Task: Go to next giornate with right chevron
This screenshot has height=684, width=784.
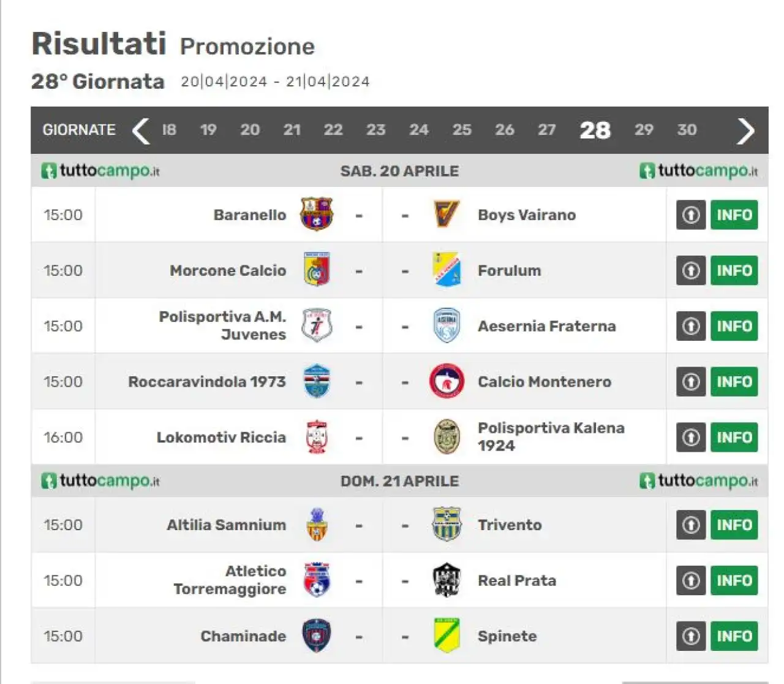Action: (x=745, y=130)
